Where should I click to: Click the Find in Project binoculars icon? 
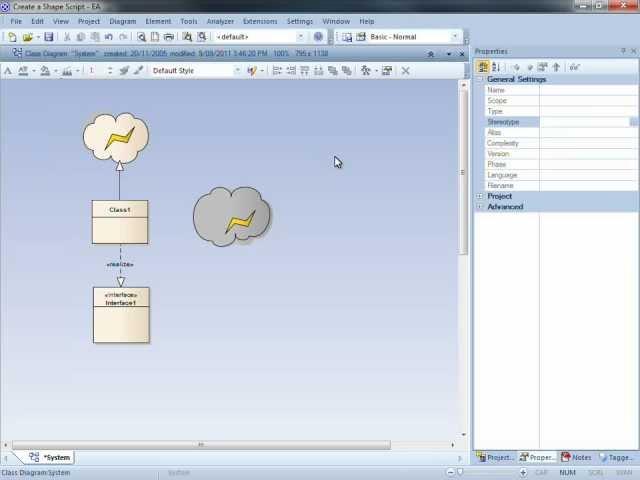(x=187, y=37)
